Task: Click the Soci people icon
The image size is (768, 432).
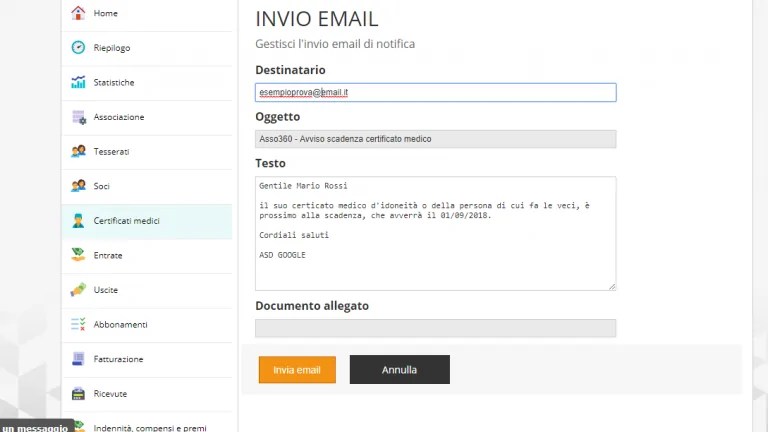Action: (78, 186)
